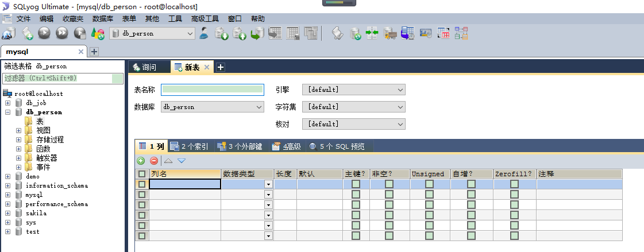Switch to the 4高级 tab
Screen dimensions: 644x252
pyautogui.click(x=287, y=146)
